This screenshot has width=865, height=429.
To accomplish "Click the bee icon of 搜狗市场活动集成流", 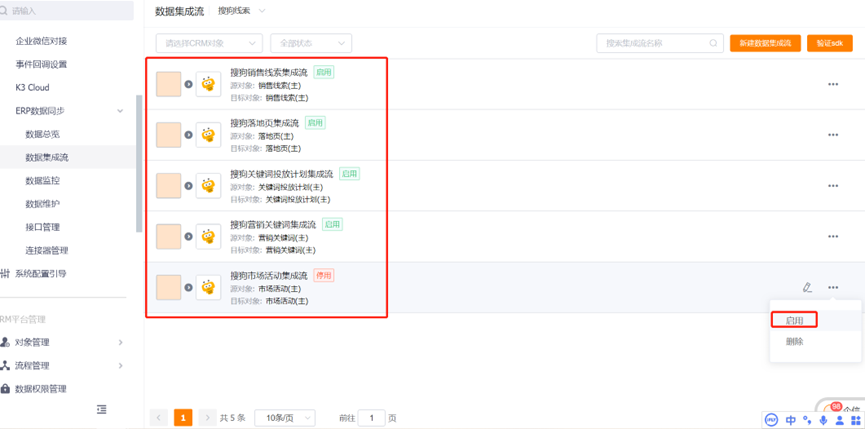I will pos(209,287).
